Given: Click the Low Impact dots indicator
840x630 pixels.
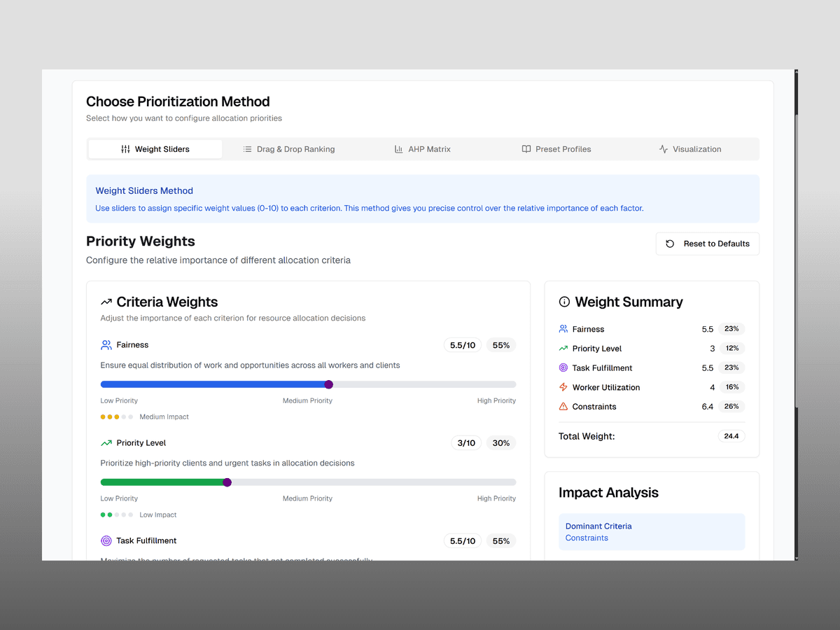Looking at the screenshot, I should pos(117,514).
